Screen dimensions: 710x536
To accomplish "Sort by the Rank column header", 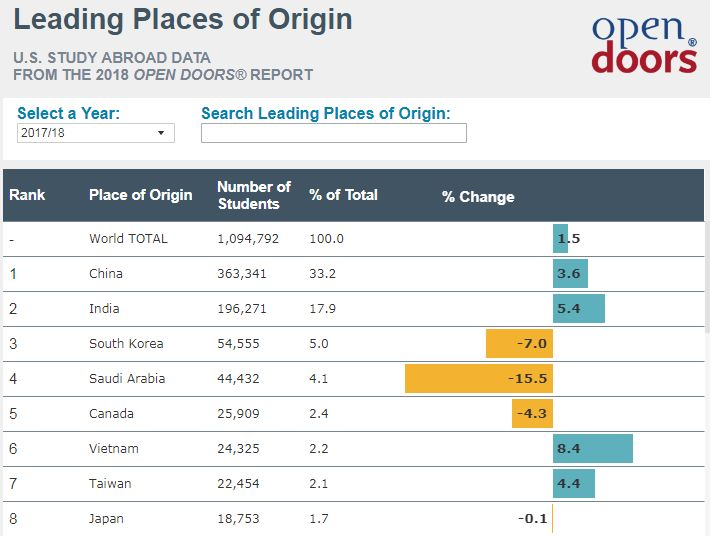I will (27, 195).
